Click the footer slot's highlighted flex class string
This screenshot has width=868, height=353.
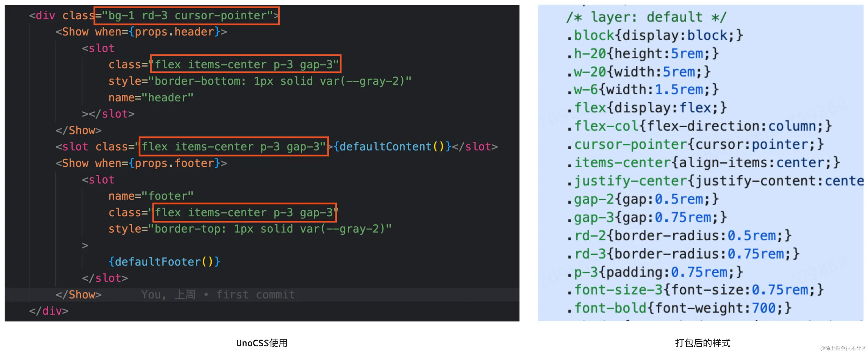245,212
